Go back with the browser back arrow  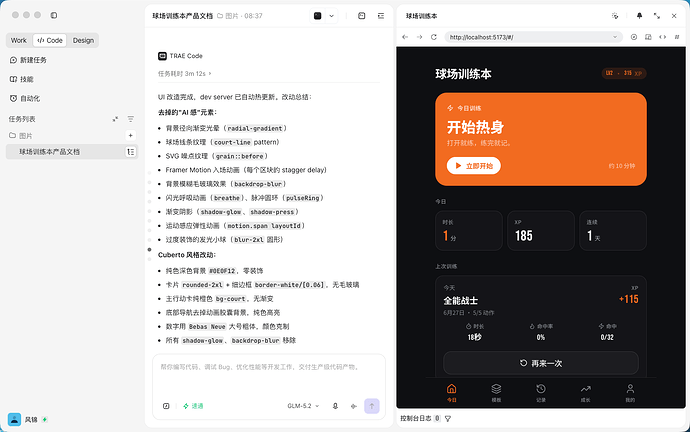click(405, 37)
